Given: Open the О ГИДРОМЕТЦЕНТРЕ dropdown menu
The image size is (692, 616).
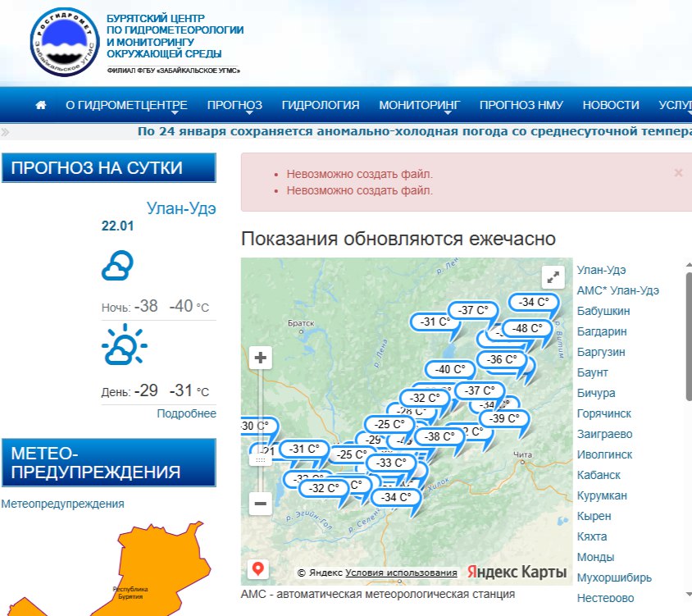Looking at the screenshot, I should (126, 105).
